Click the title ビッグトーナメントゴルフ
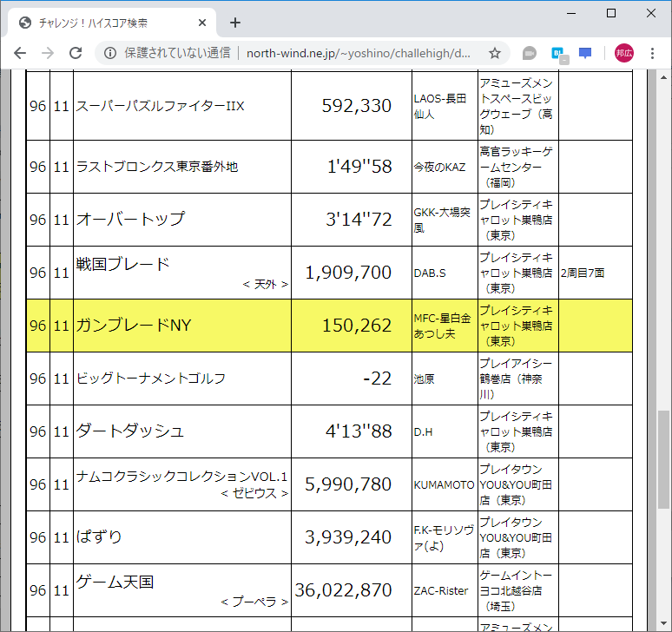 (x=151, y=379)
